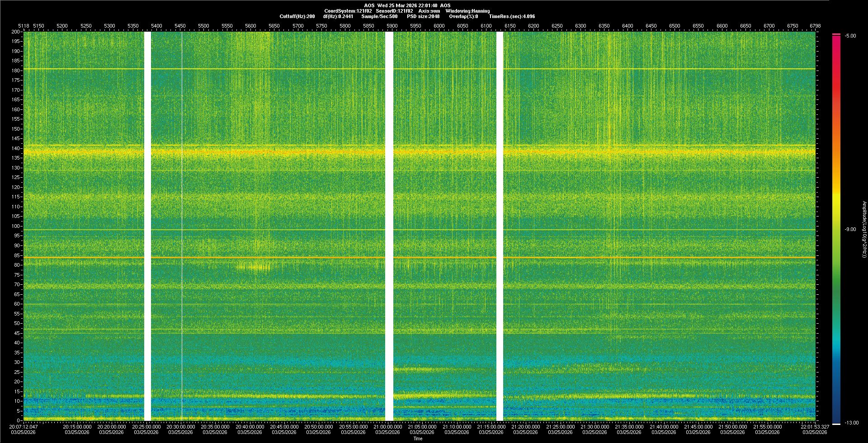The height and width of the screenshot is (443, 868).
Task: Click the Cuttoff(Hz):200 header parameter
Action: tap(297, 16)
